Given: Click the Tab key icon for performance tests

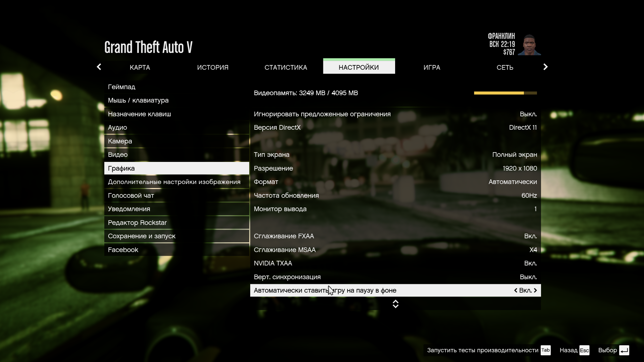Looking at the screenshot, I should pos(545,350).
